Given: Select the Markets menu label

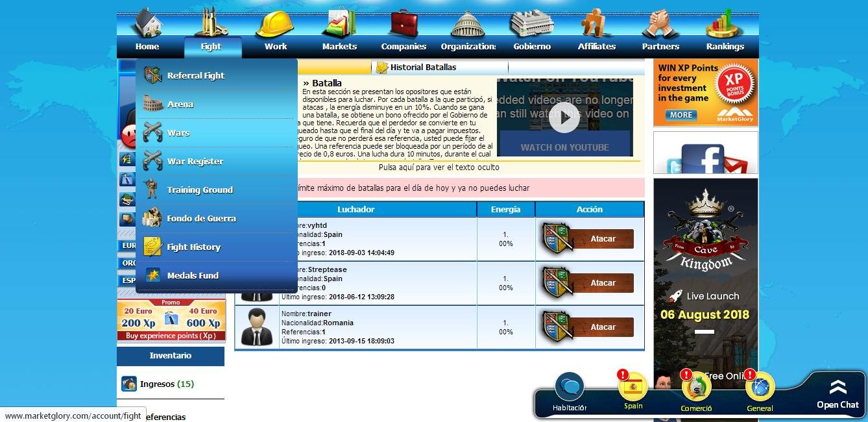Looking at the screenshot, I should pyautogui.click(x=339, y=46).
